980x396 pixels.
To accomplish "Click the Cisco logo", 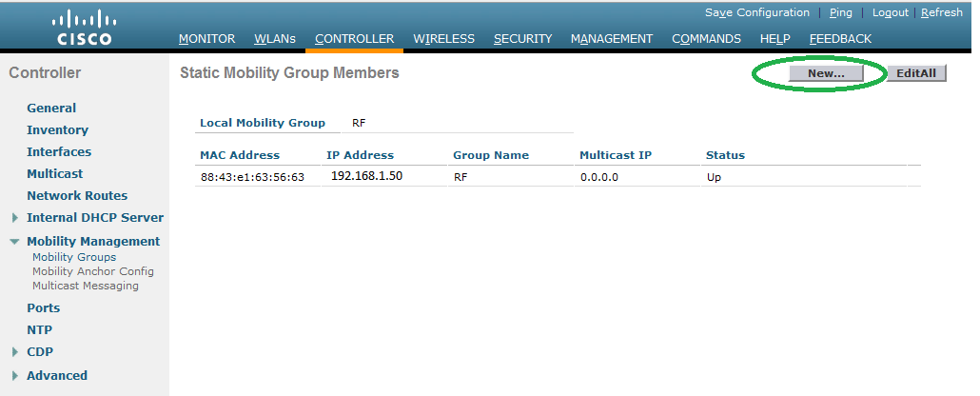I will click(85, 29).
